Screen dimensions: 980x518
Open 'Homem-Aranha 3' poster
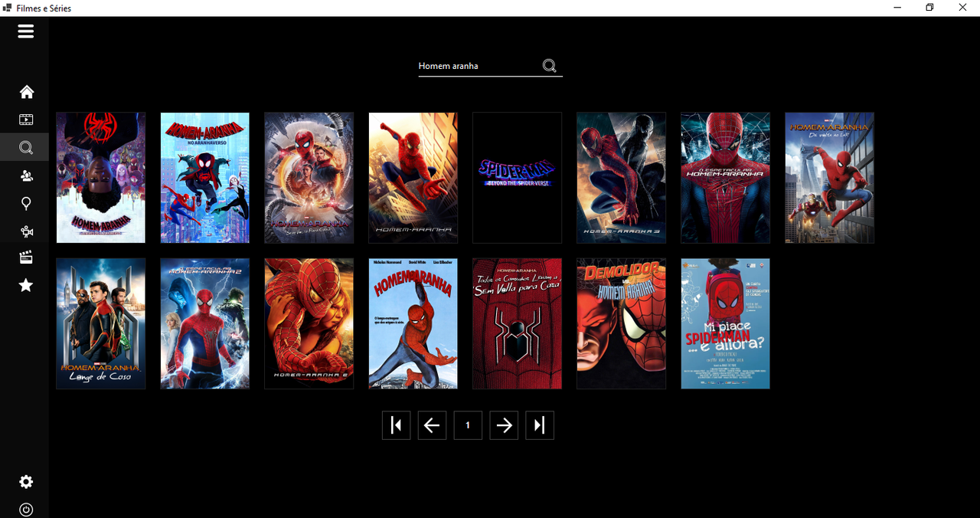click(622, 178)
